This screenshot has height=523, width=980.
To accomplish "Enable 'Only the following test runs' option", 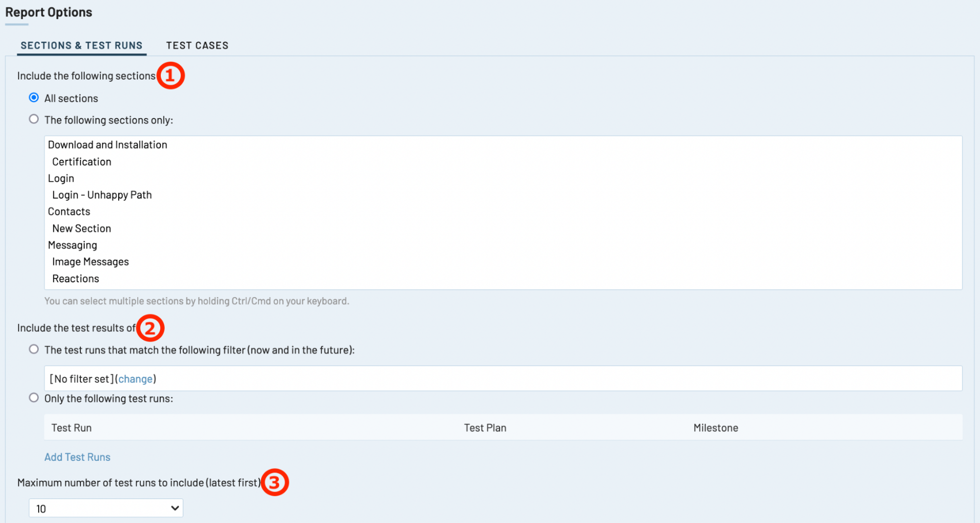I will (x=34, y=398).
